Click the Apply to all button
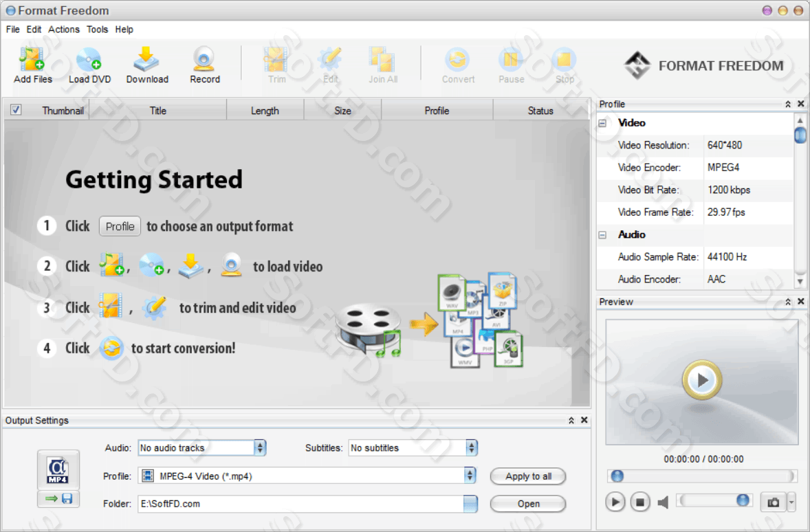Image resolution: width=810 pixels, height=532 pixels. click(x=528, y=476)
